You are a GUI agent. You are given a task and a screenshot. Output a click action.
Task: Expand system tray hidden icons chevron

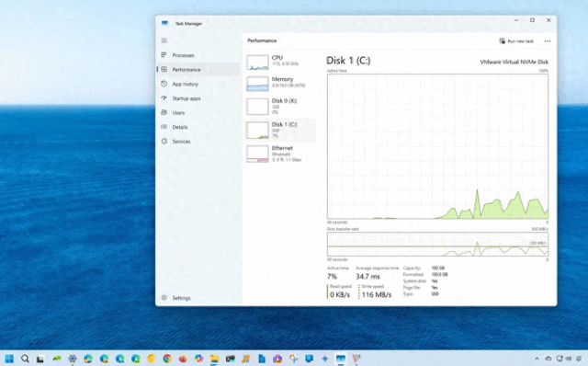537,359
